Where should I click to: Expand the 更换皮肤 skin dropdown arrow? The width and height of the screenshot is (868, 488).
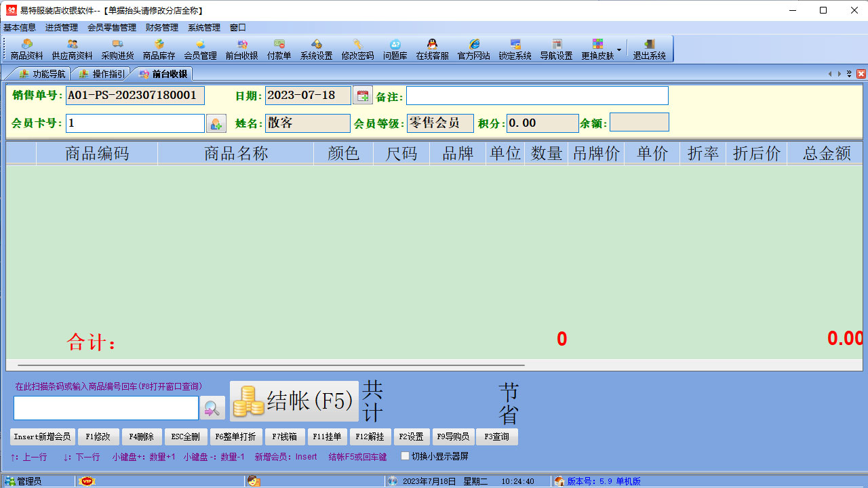pos(618,49)
